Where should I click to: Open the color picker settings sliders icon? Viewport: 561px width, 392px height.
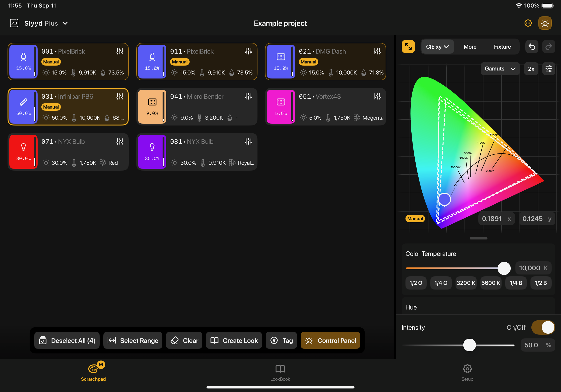549,69
